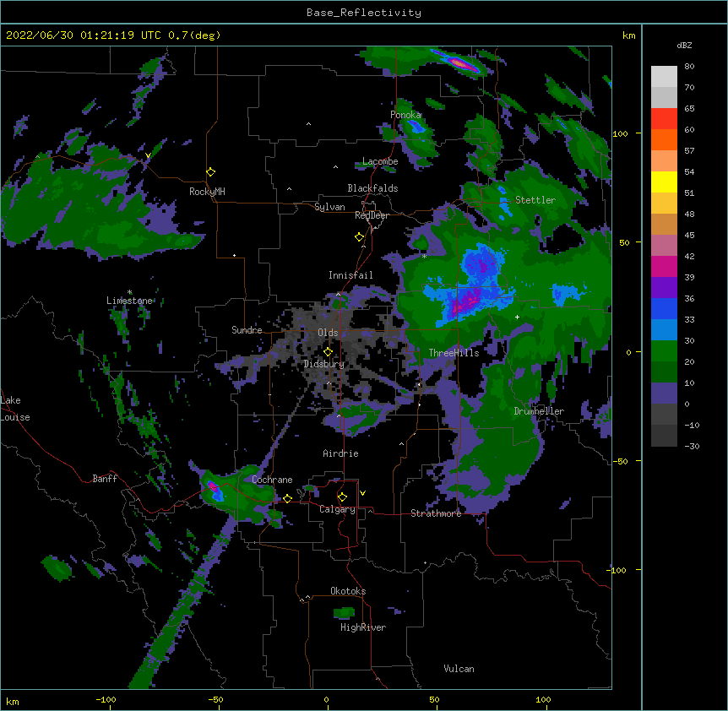This screenshot has height=711, width=728.
Task: Click the yellow diamond marker below Cochrane
Action: tap(287, 498)
